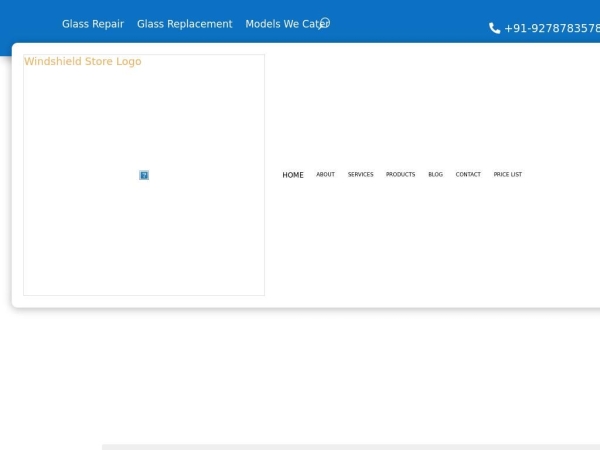Go to the HOME menu item

[293, 175]
